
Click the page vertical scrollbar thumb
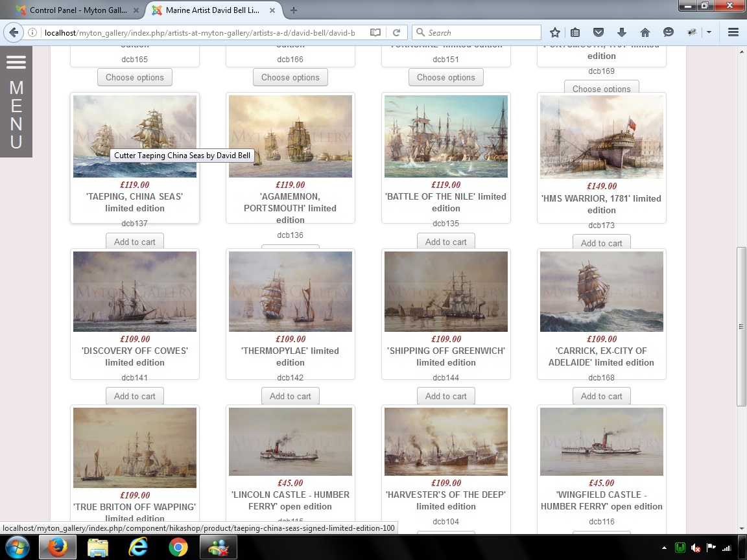coord(741,327)
